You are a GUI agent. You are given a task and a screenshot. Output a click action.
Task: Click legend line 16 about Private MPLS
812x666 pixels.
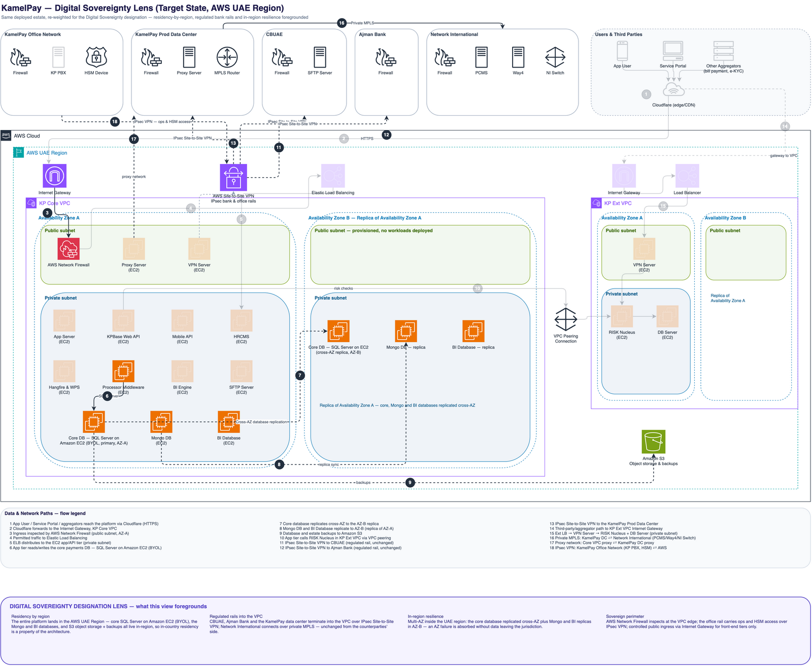click(623, 538)
